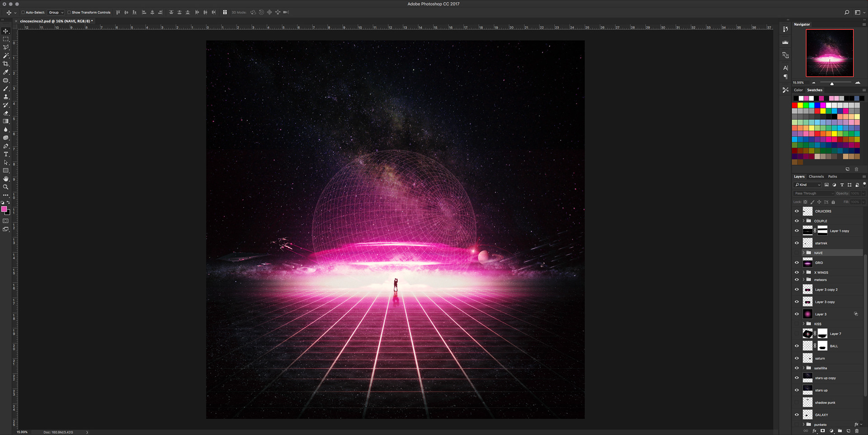
Task: Click Add layer style fx icon at panel bottom
Action: [x=815, y=431]
